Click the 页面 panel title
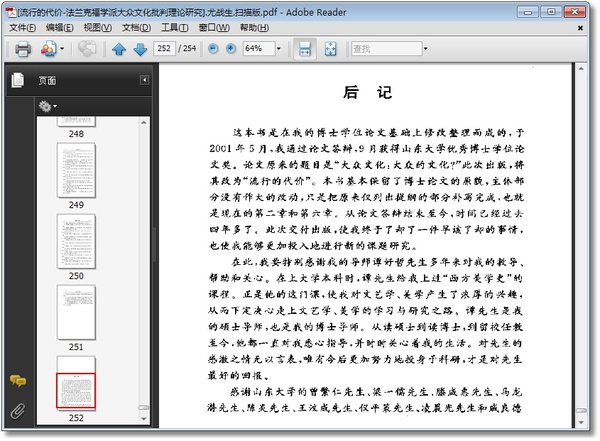The width and height of the screenshot is (600, 441). 47,80
